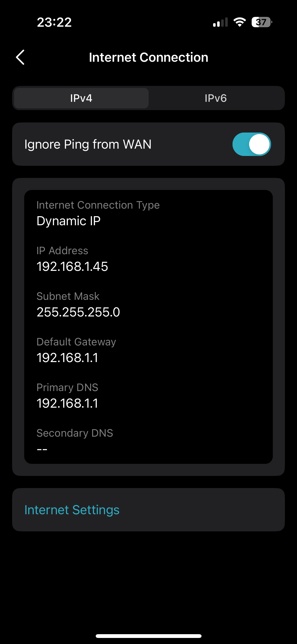The image size is (297, 644).
Task: Tap the back chevron icon
Action: 20,57
